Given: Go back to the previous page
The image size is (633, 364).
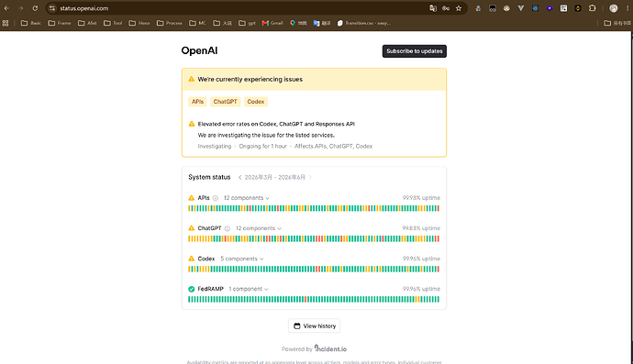Looking at the screenshot, I should (x=6, y=8).
